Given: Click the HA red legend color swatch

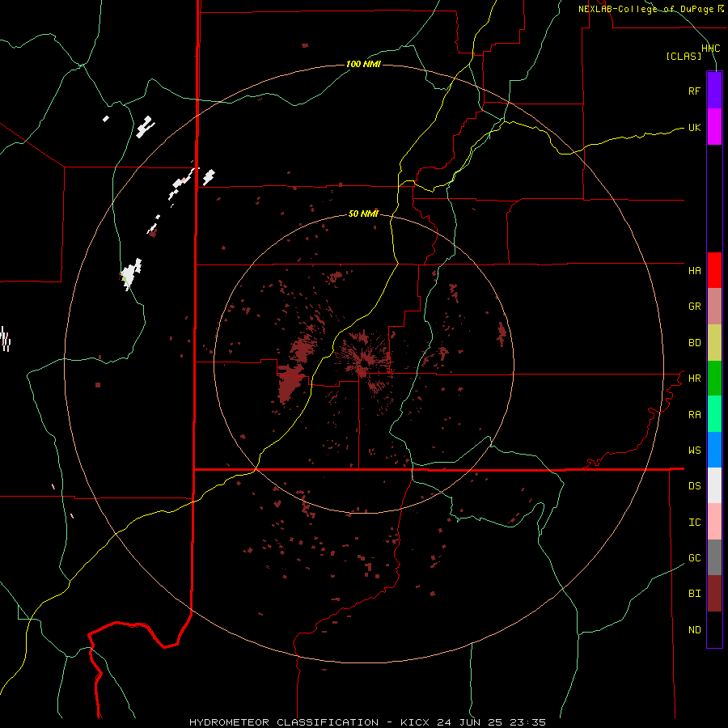Looking at the screenshot, I should (x=714, y=270).
